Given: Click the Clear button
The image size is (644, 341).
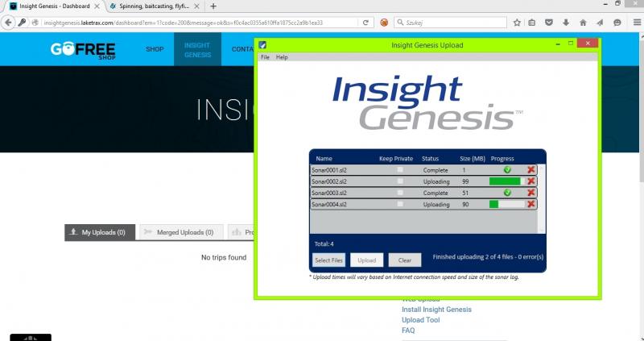Looking at the screenshot, I should click(x=405, y=260).
